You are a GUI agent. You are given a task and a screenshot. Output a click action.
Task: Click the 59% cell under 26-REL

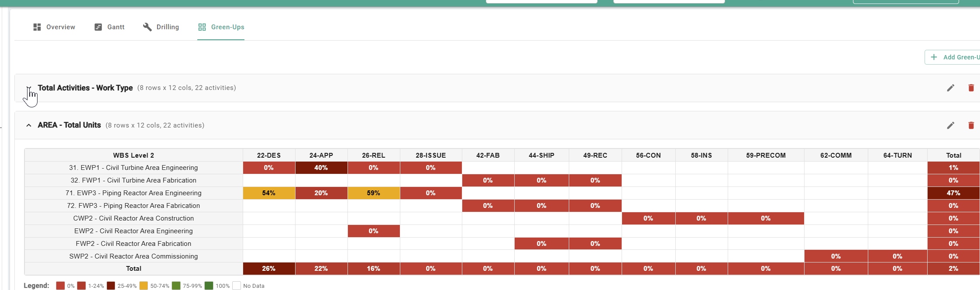[373, 193]
